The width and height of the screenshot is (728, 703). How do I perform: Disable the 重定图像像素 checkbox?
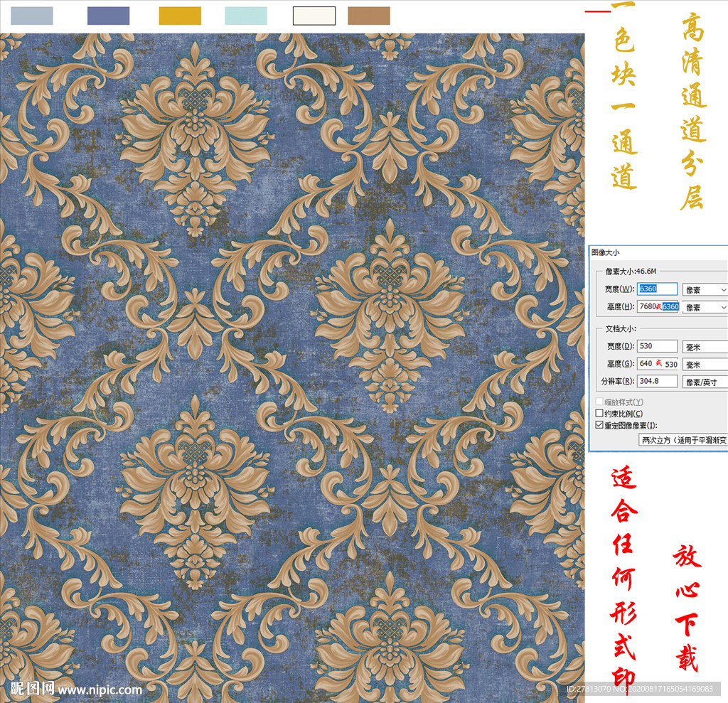click(599, 425)
